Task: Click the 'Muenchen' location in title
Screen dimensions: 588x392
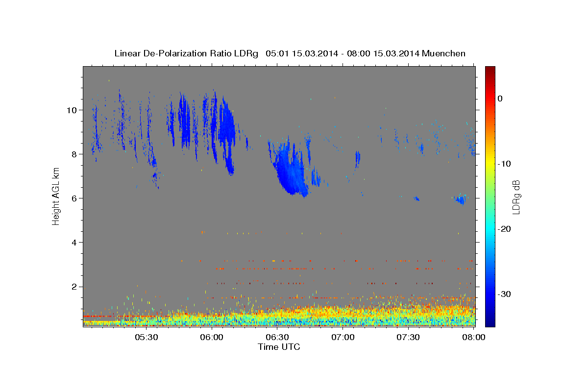Action: pyautogui.click(x=443, y=53)
